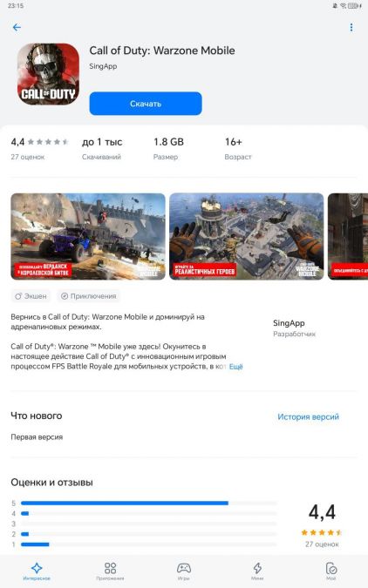Switch to the Интересное tab
The width and height of the screenshot is (368, 588).
pos(37,571)
